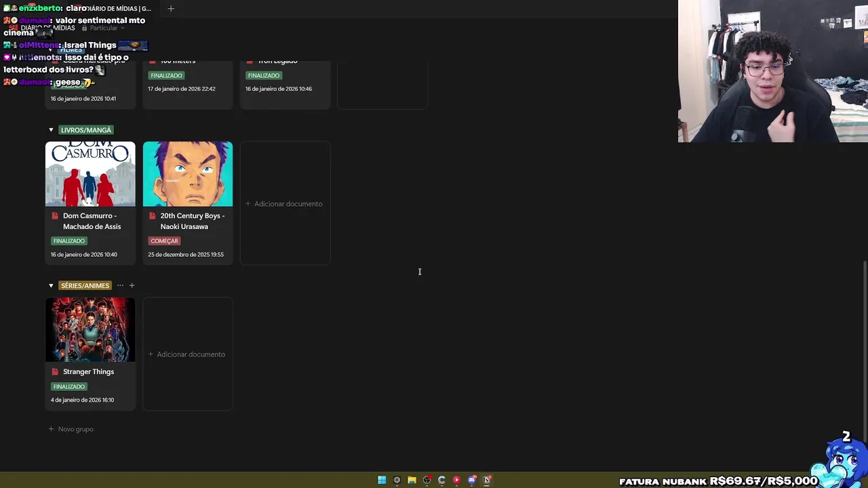Collapse the SÉRIES/ANIMES group triangle
This screenshot has width=868, height=488.
tap(51, 285)
